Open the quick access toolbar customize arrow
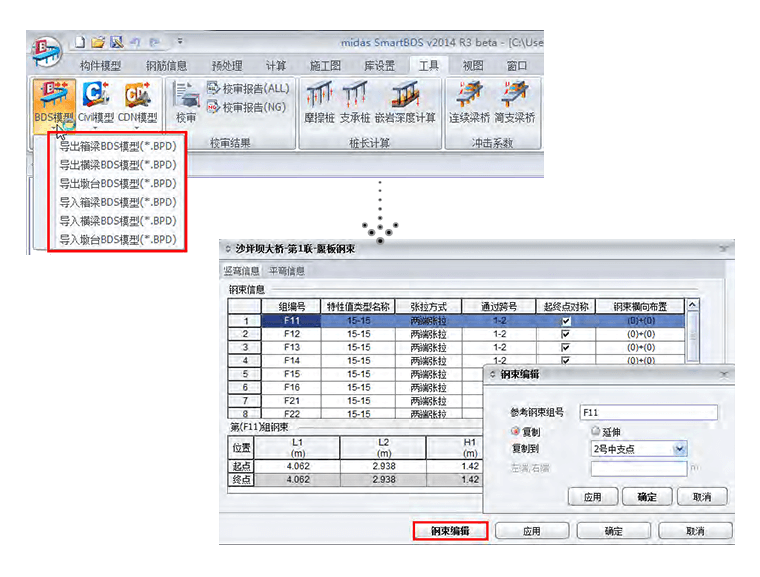The width and height of the screenshot is (760, 577). point(180,42)
